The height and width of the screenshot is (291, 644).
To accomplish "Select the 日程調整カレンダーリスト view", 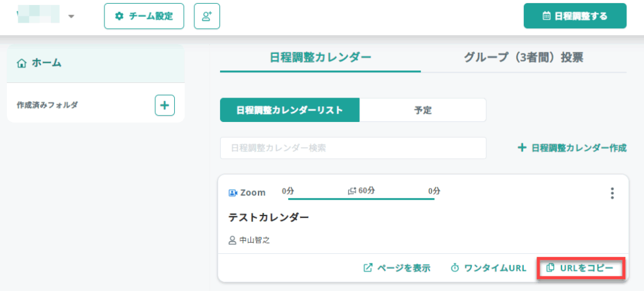I will (289, 110).
